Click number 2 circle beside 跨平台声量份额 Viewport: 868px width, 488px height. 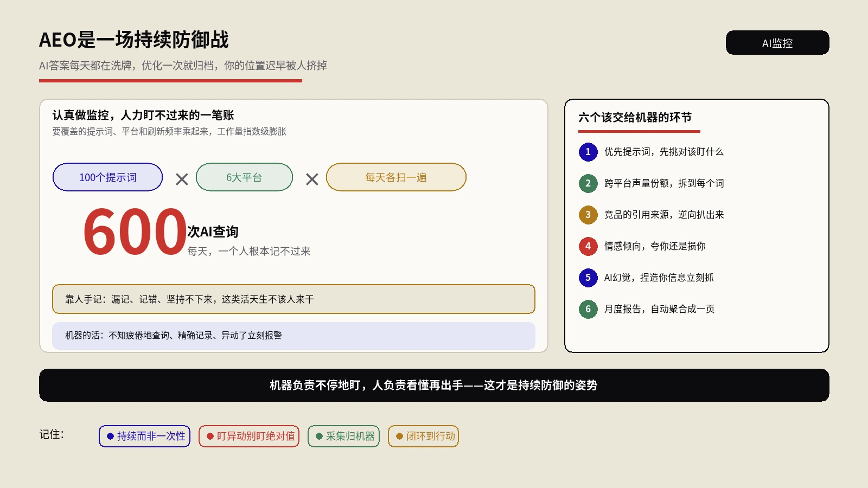coord(588,183)
